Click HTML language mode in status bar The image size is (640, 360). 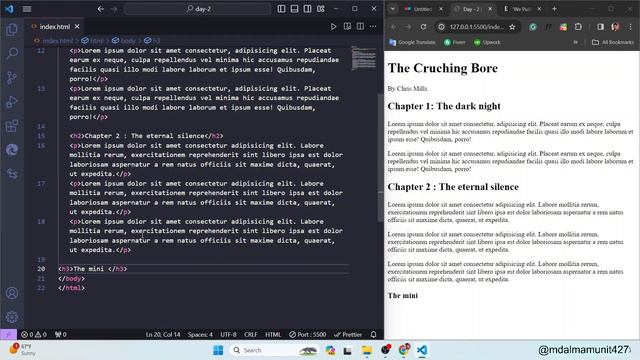[273, 334]
